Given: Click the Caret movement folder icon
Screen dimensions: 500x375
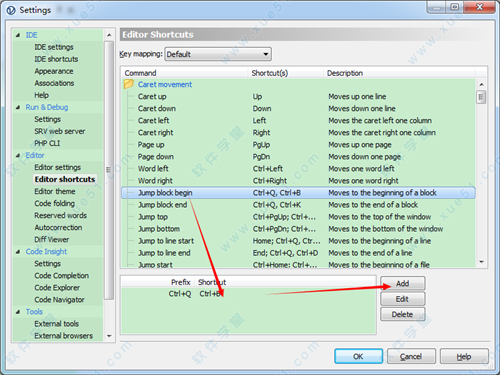Looking at the screenshot, I should (x=128, y=84).
